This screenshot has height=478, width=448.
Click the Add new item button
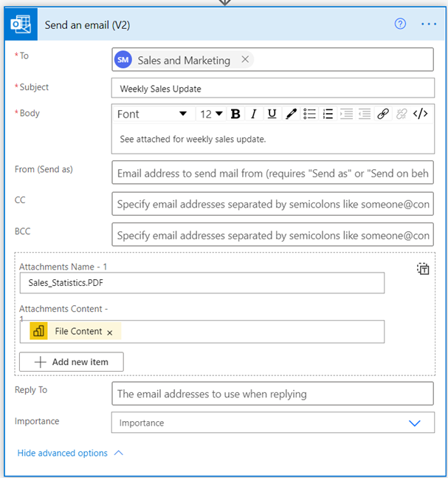point(72,362)
